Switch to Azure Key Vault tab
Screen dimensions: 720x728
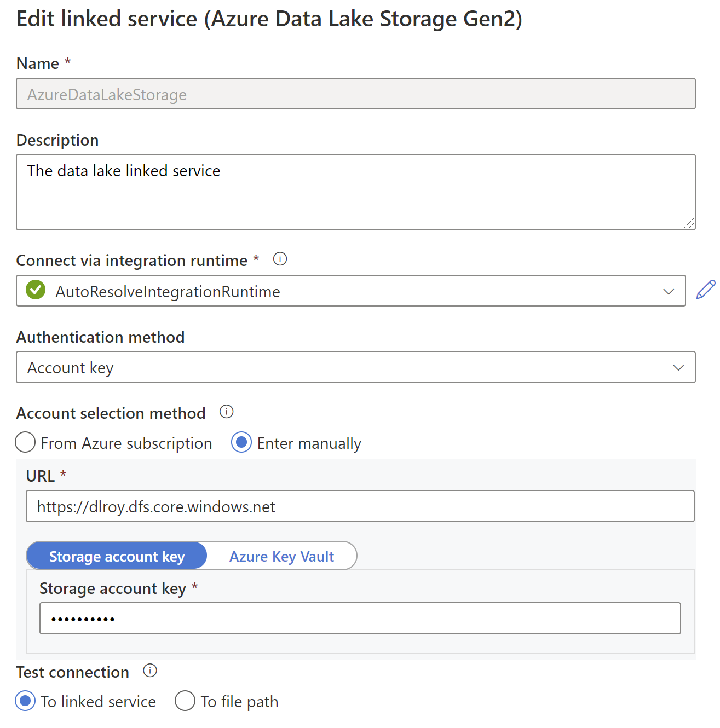coord(281,556)
